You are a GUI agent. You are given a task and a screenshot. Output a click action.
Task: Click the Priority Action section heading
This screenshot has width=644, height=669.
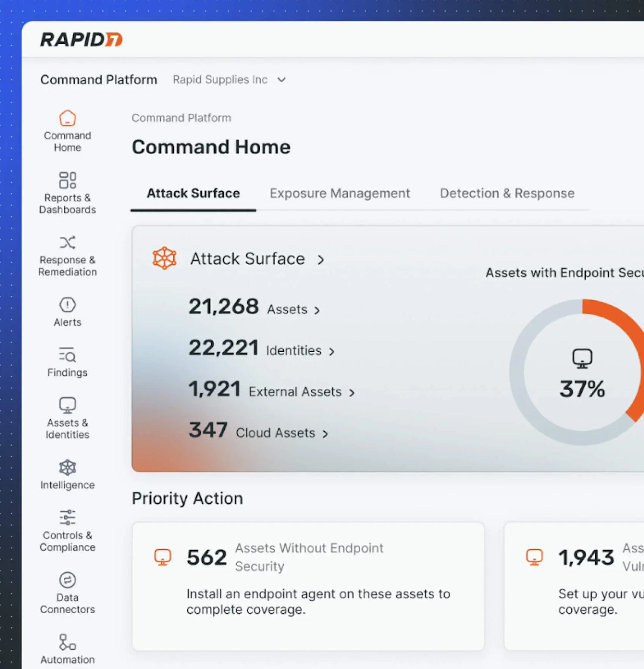(x=187, y=498)
